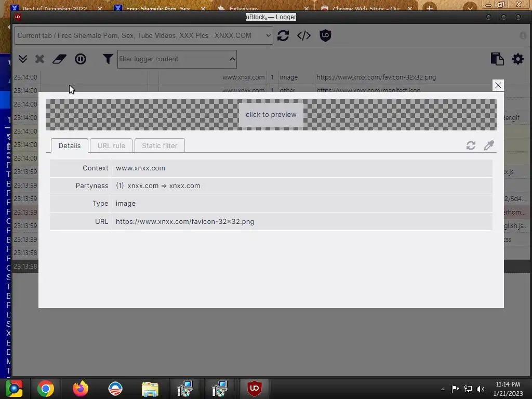Open the Current tab selector dropdown
Viewport: 532px width, 399px height.
pos(143,36)
